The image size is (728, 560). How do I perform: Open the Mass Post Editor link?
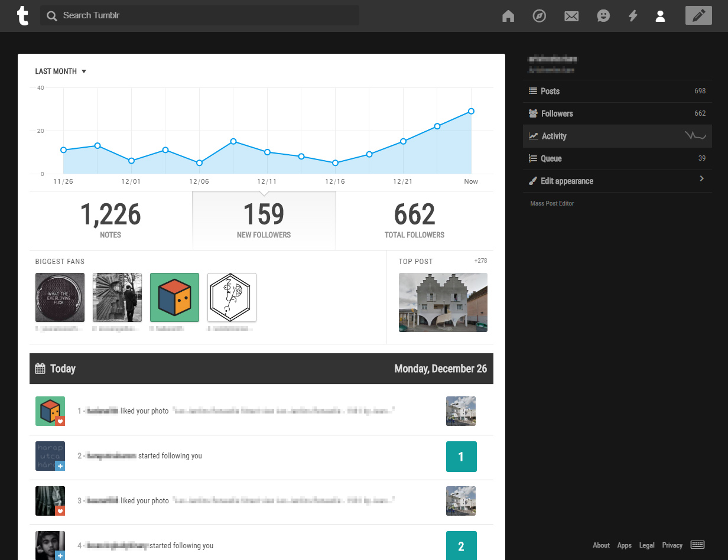[552, 203]
